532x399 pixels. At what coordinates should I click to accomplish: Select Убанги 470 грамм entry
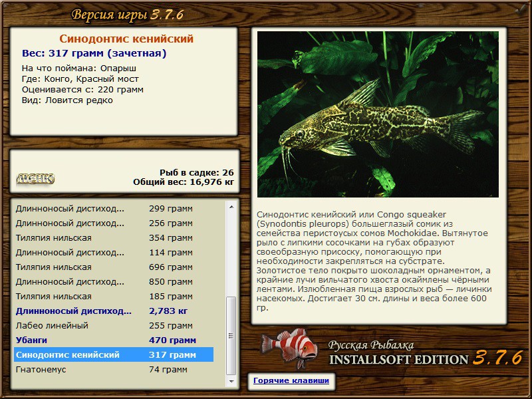coord(114,340)
